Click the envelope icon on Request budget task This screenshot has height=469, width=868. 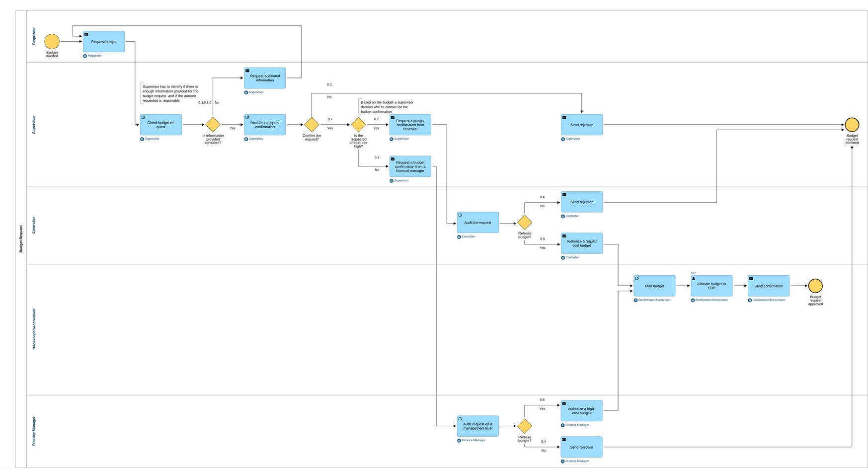click(86, 35)
